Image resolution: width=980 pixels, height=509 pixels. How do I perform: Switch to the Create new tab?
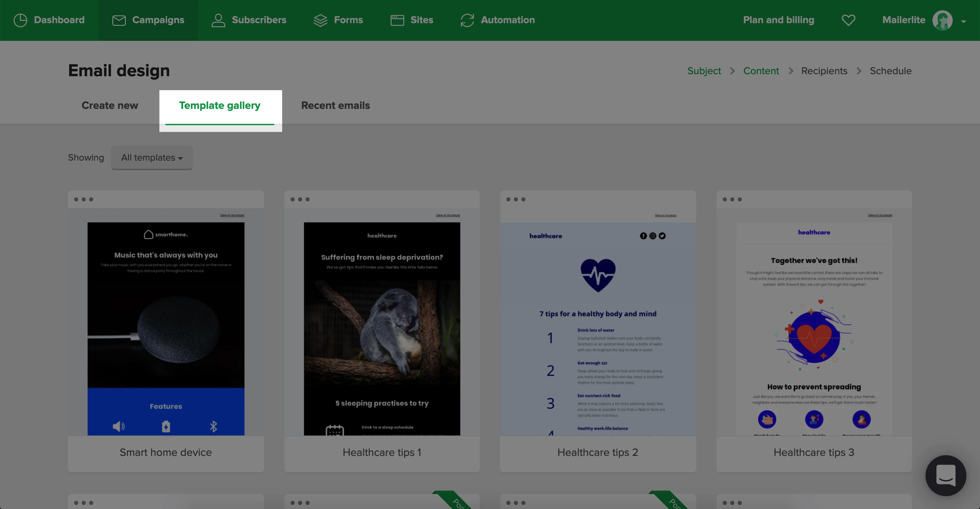[110, 105]
